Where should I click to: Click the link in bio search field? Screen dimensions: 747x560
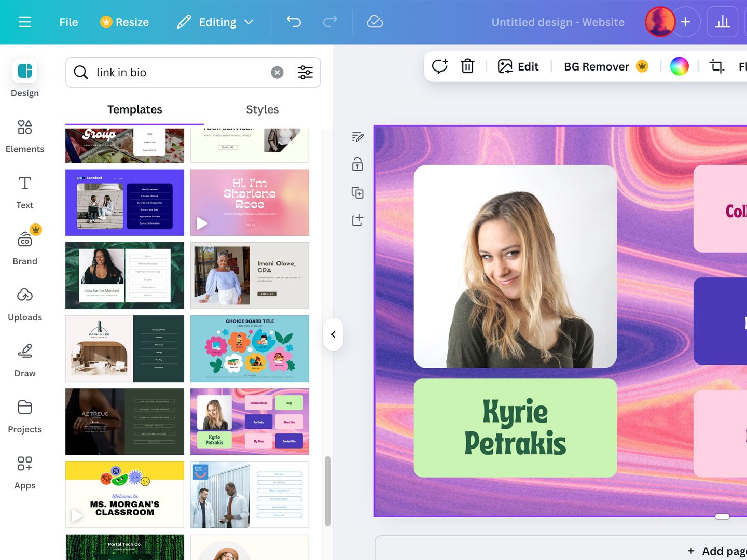(x=193, y=73)
